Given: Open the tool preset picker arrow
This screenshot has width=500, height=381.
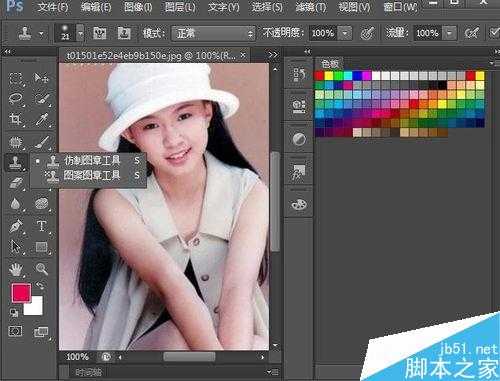Looking at the screenshot, I should click(42, 34).
